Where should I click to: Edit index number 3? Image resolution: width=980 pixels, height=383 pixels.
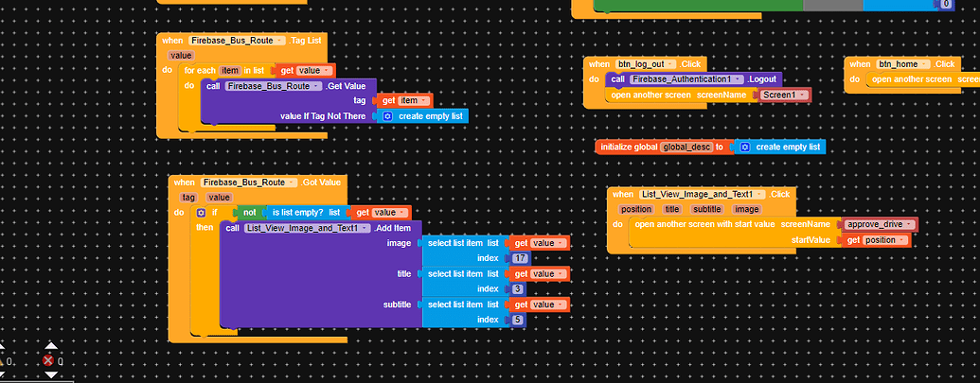click(x=518, y=288)
